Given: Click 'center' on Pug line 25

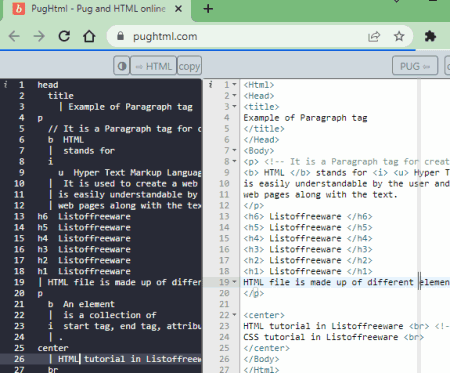Looking at the screenshot, I should [53, 348].
